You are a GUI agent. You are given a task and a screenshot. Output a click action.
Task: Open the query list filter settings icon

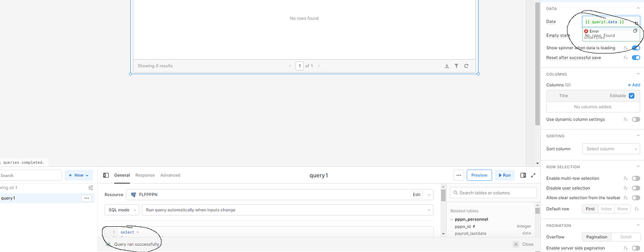pyautogui.click(x=91, y=188)
